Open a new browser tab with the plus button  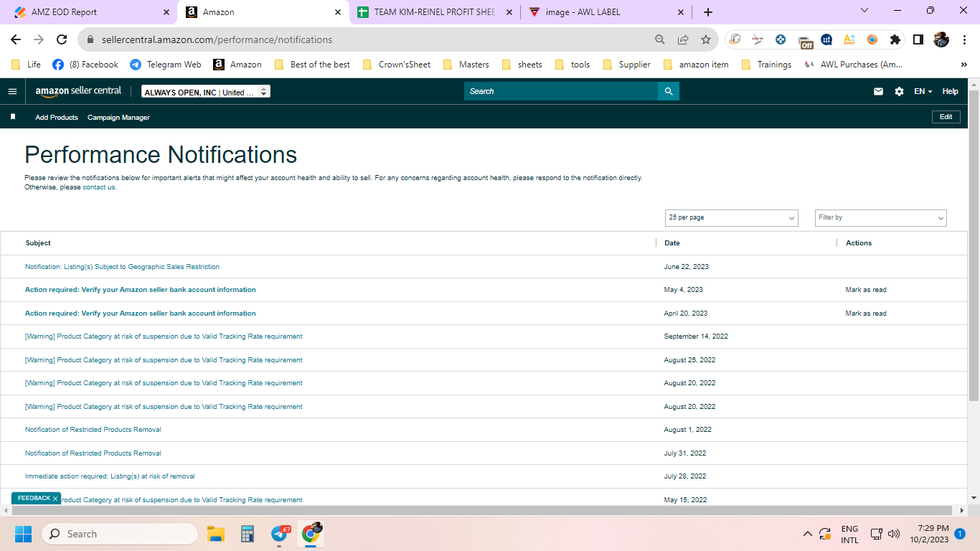(x=708, y=12)
